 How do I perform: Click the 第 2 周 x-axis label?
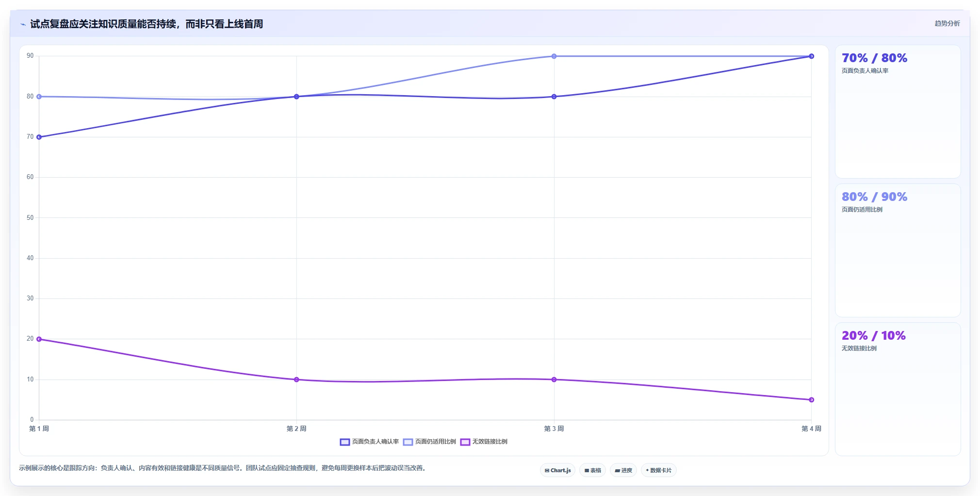coord(296,429)
